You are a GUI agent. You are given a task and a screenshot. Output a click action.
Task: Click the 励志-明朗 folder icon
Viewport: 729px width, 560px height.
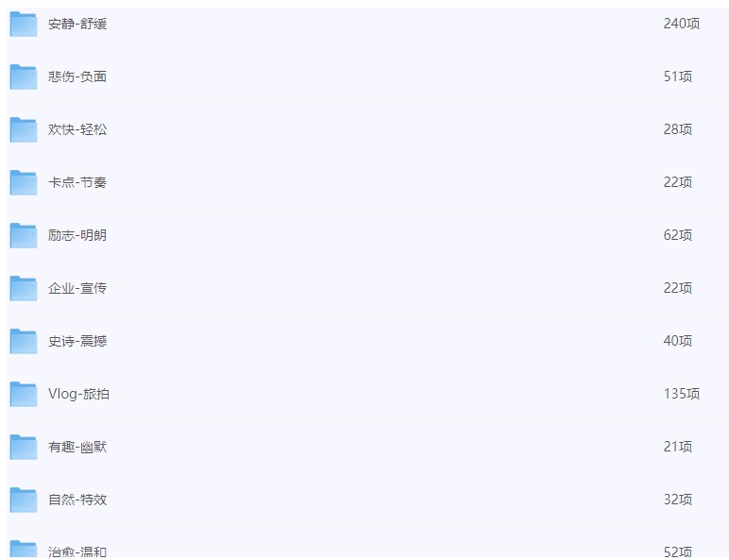[x=24, y=235]
